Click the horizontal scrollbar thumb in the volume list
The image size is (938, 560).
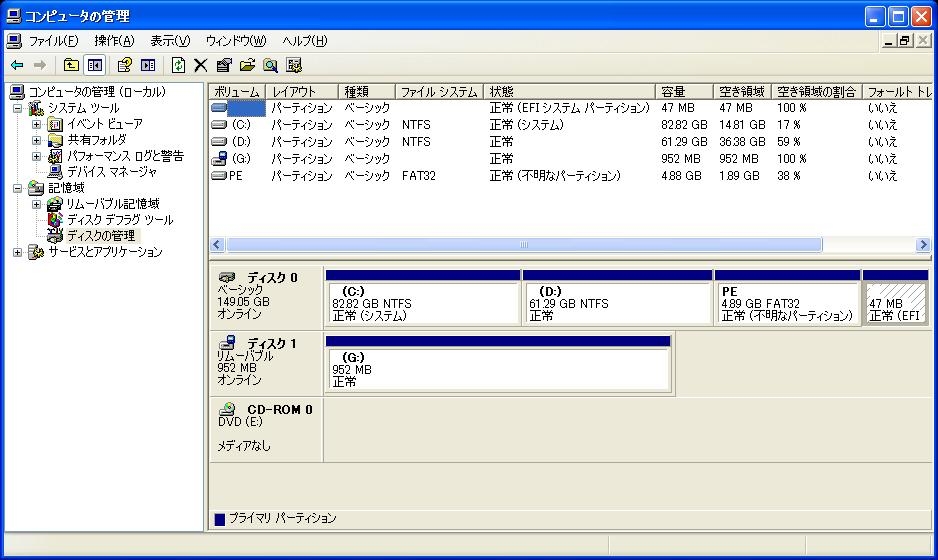[524, 245]
